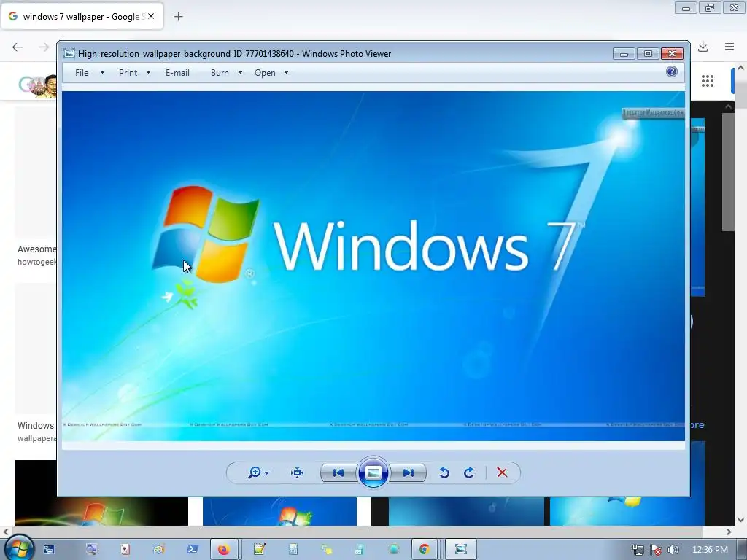
Task: Open the browser hamburger menu
Action: point(729,47)
